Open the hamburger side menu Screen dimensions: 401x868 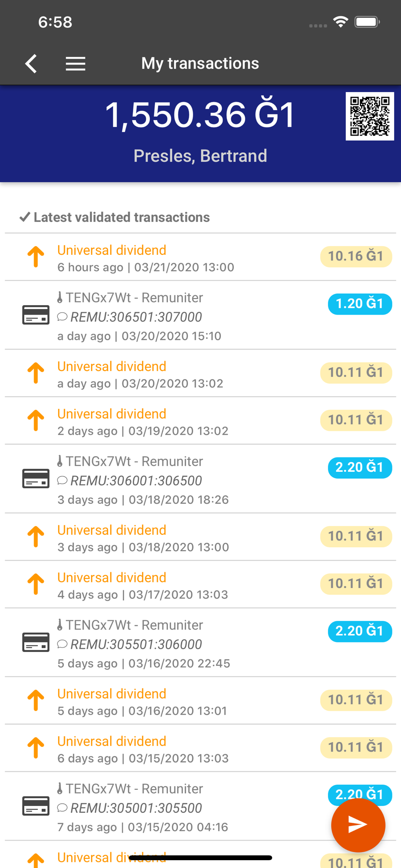click(x=75, y=64)
